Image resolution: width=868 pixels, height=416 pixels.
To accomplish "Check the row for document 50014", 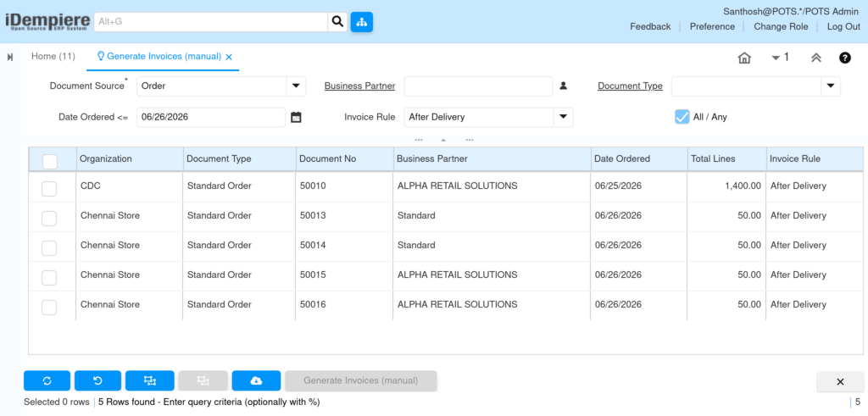I will pyautogui.click(x=49, y=248).
